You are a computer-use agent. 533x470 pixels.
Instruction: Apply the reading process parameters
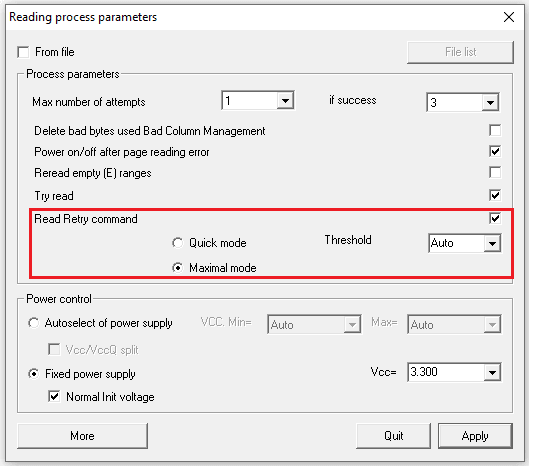pos(475,436)
